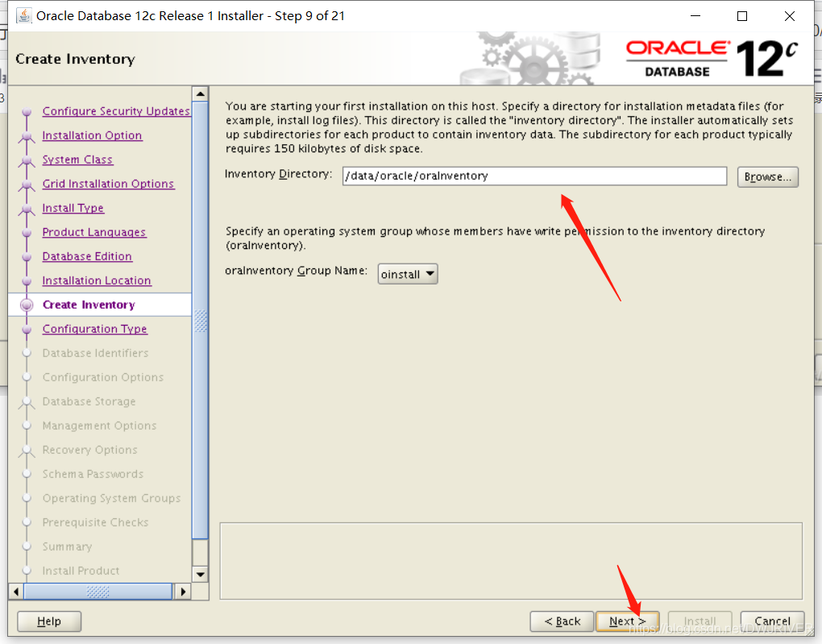Go to Installation Option step
Viewport: 822px width, 644px height.
[92, 135]
